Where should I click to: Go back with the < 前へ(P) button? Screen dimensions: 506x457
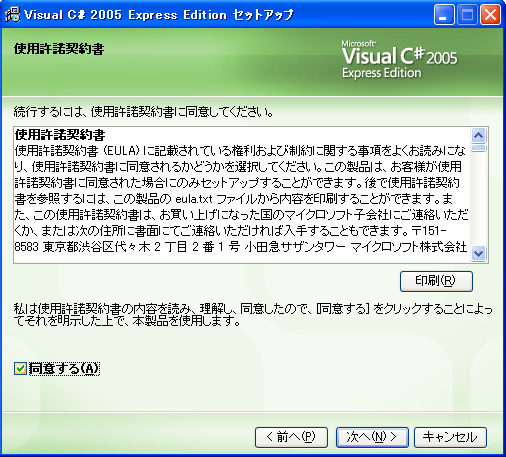[291, 437]
